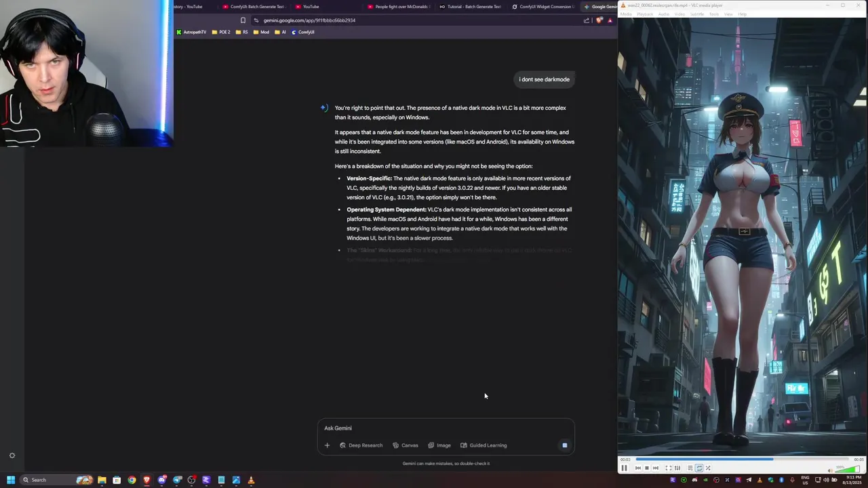Open the Subtitle menu in VLC

click(697, 14)
